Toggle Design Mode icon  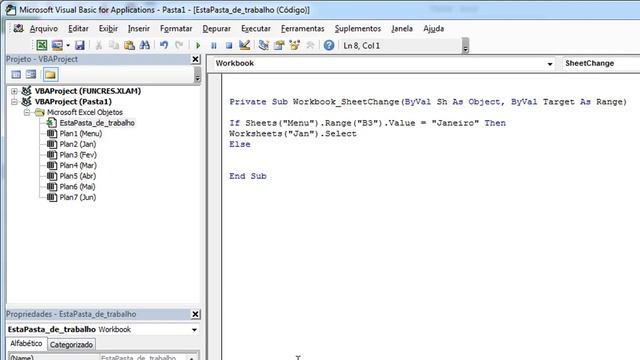(244, 45)
